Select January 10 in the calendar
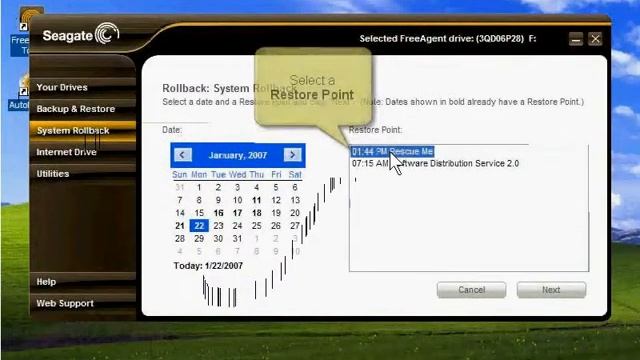The image size is (640, 360). pyautogui.click(x=238, y=200)
